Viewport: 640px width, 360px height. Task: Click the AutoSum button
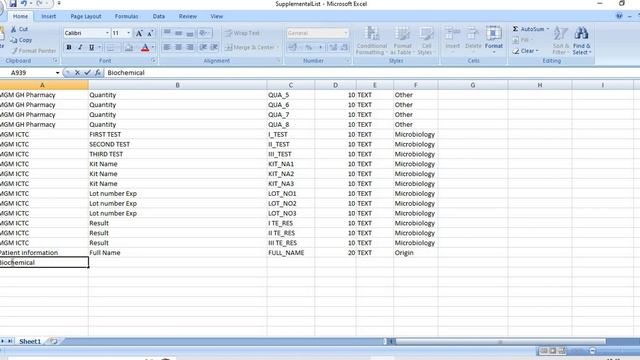[x=529, y=29]
